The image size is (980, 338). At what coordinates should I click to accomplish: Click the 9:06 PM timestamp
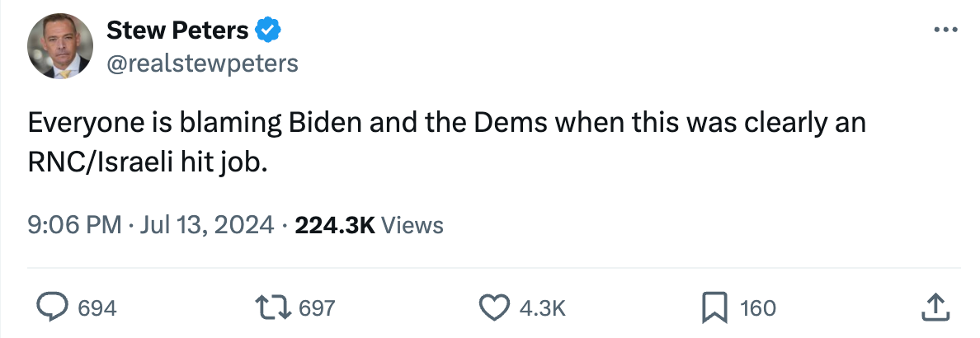[74, 224]
